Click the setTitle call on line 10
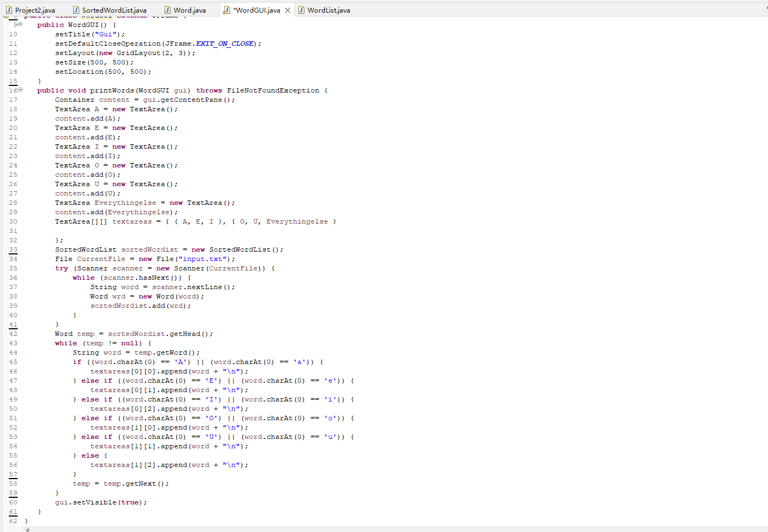Screen dimensions: 768x532 point(73,34)
